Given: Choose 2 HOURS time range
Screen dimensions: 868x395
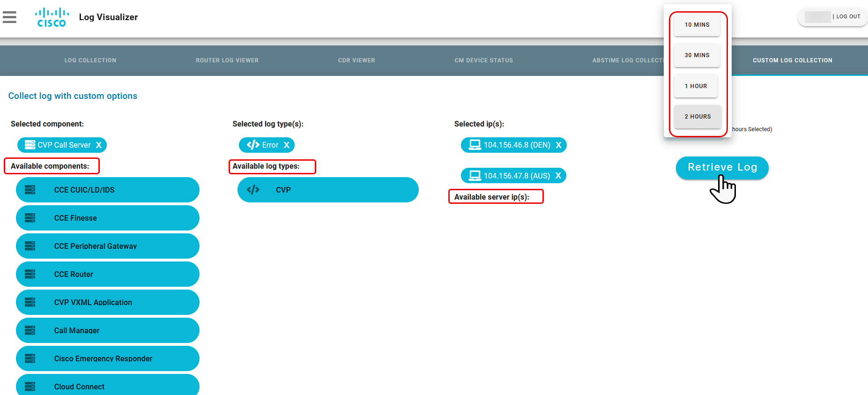Looking at the screenshot, I should tap(697, 117).
